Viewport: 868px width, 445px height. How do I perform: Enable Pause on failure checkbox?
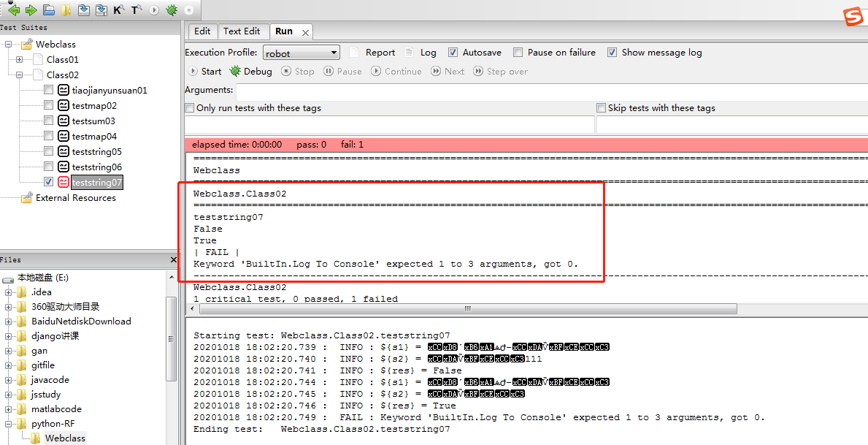518,52
